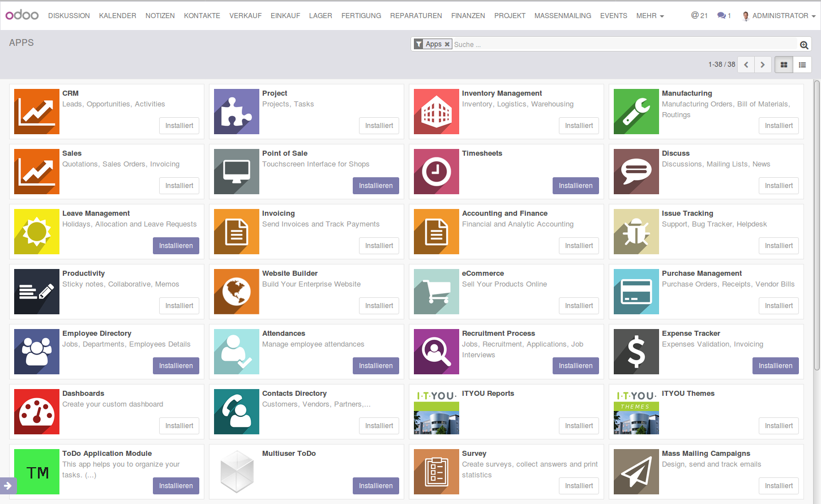This screenshot has height=504, width=821.
Task: Open the Employee Directory people icon
Action: point(37,352)
